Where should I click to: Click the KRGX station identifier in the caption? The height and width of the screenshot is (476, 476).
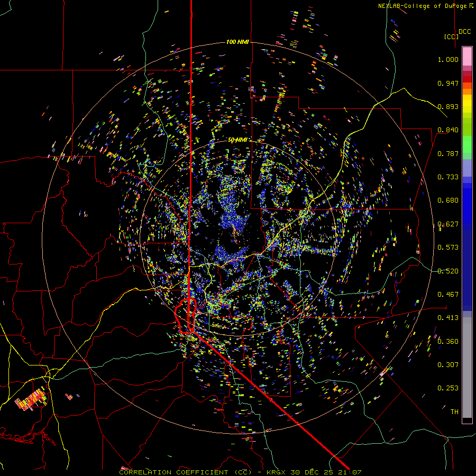pos(276,472)
